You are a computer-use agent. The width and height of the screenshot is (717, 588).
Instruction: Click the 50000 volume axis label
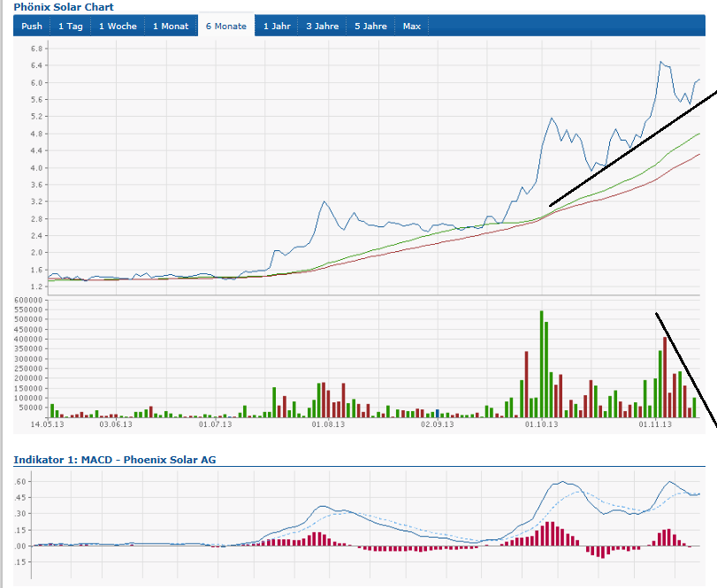(30, 408)
